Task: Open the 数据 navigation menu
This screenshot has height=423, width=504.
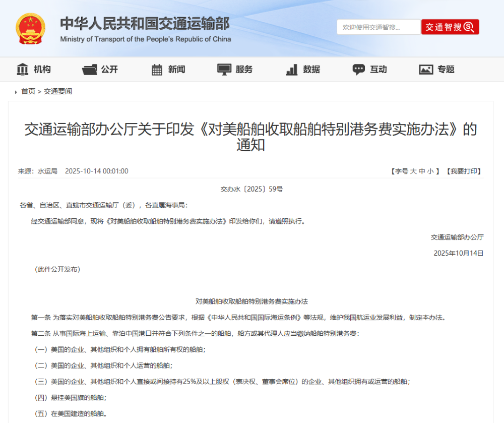Action: pos(311,70)
